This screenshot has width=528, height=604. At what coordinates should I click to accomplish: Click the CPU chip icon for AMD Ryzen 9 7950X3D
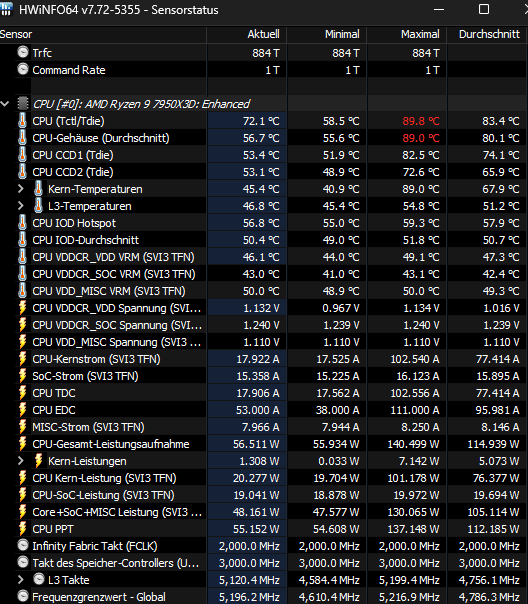coord(23,104)
